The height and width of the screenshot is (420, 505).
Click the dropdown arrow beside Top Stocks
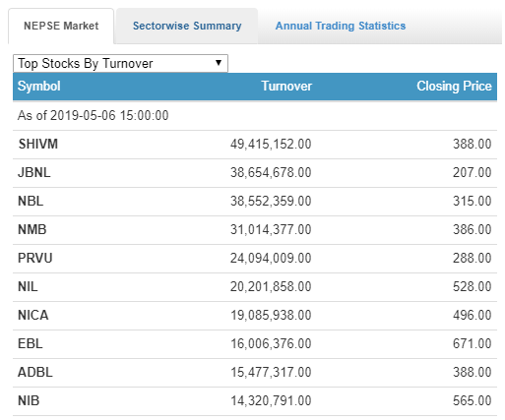[219, 63]
